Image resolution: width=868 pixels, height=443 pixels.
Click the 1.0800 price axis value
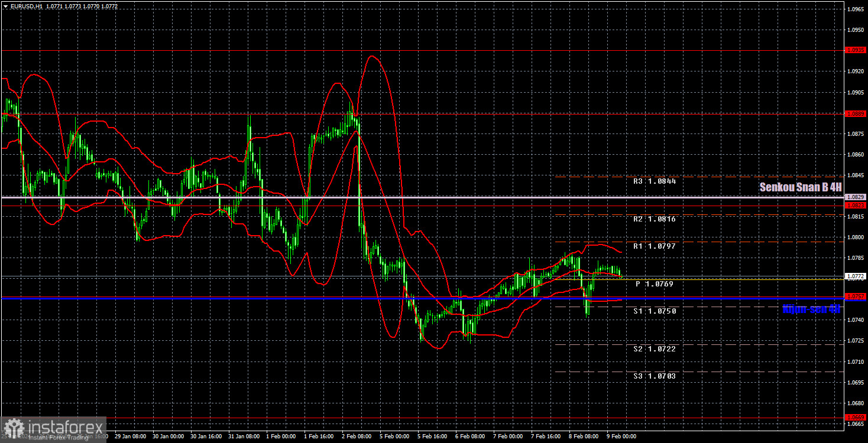click(x=856, y=237)
